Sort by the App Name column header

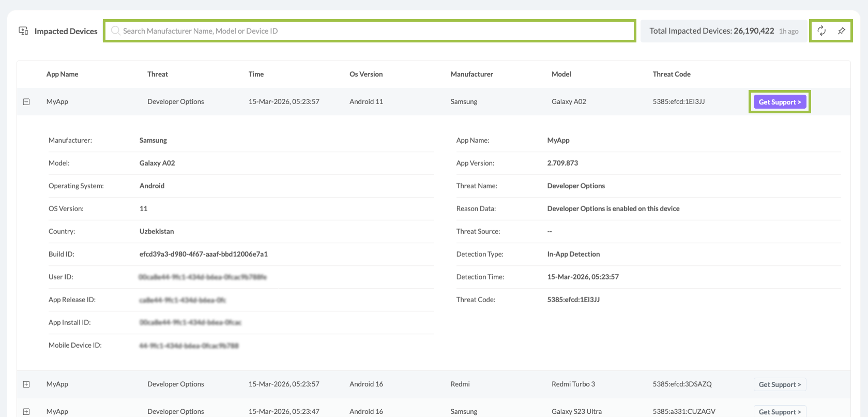point(62,75)
